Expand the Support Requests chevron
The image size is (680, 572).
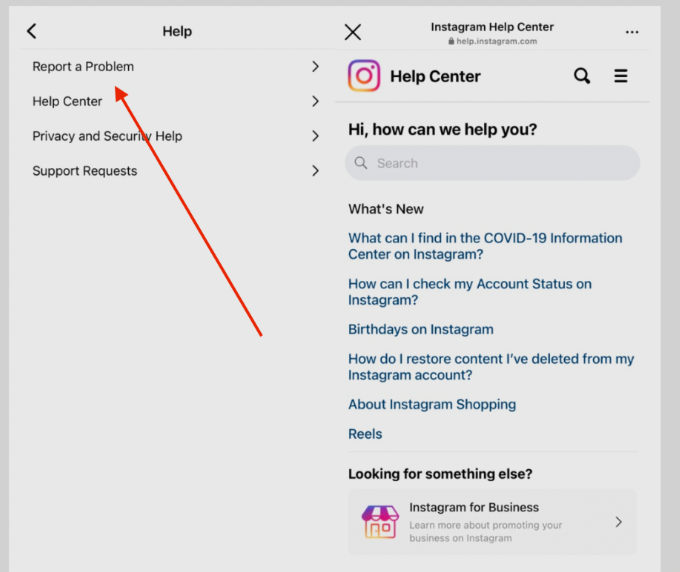(315, 170)
